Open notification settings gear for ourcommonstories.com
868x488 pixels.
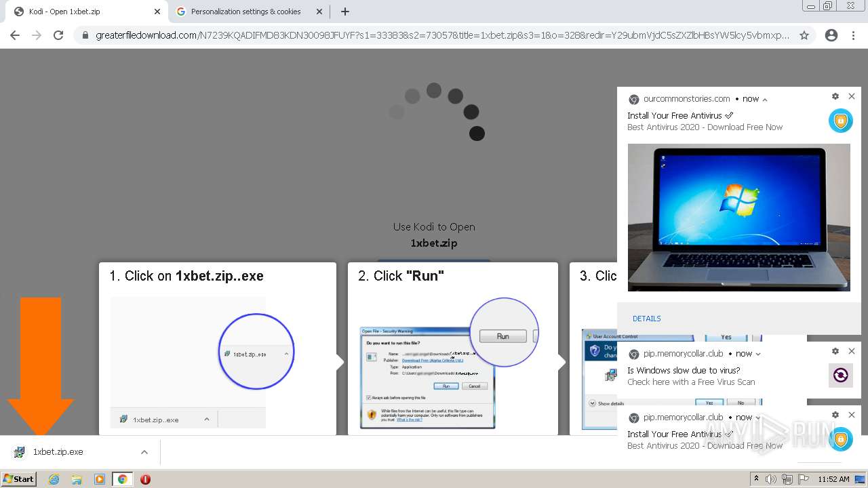pos(835,97)
